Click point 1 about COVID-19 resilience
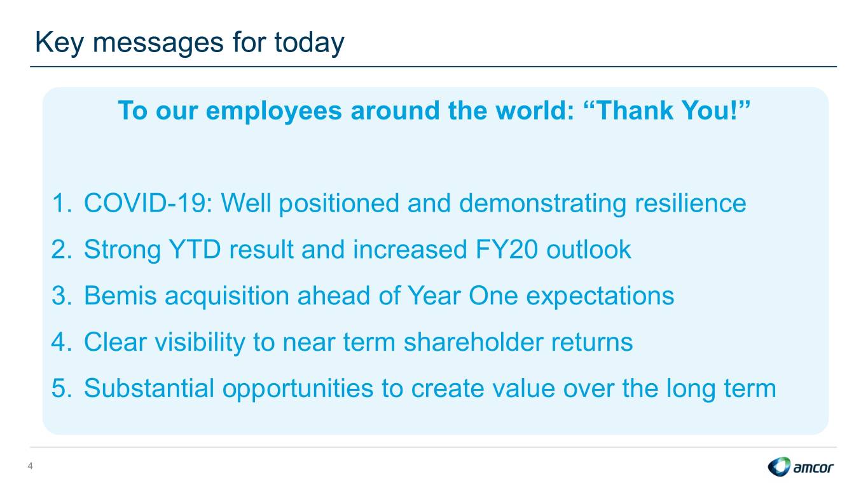 [399, 204]
